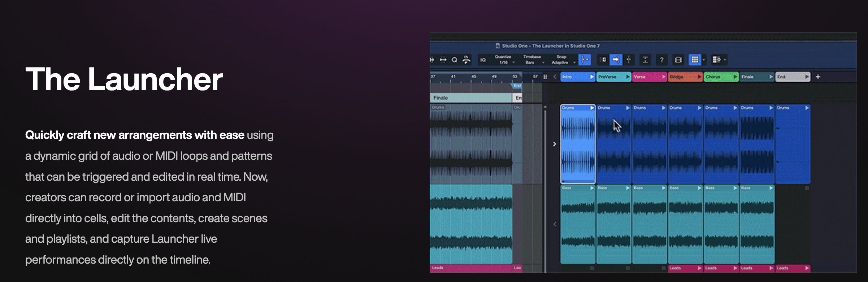This screenshot has width=868, height=282.
Task: Click the vertical scrollbar left of Launcher
Action: tap(545, 191)
